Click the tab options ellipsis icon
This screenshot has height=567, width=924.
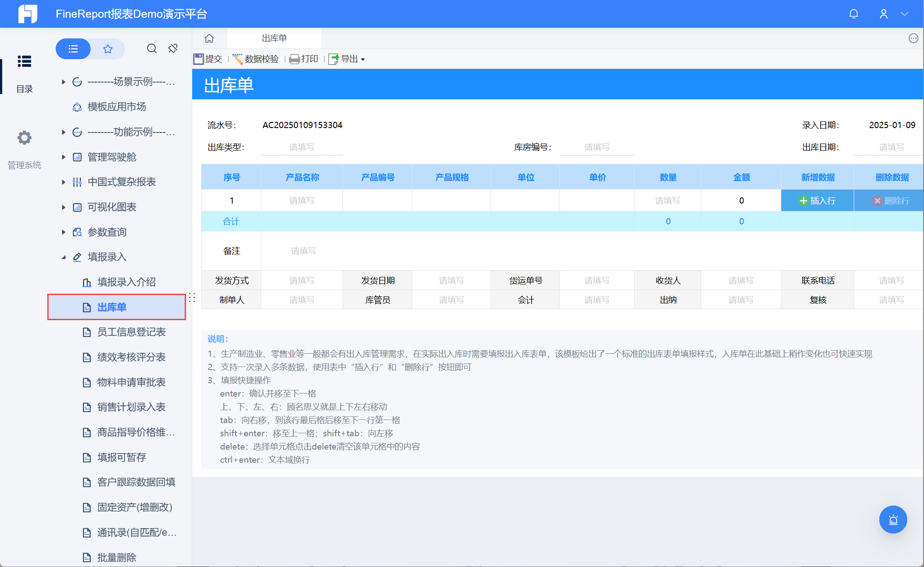click(913, 38)
